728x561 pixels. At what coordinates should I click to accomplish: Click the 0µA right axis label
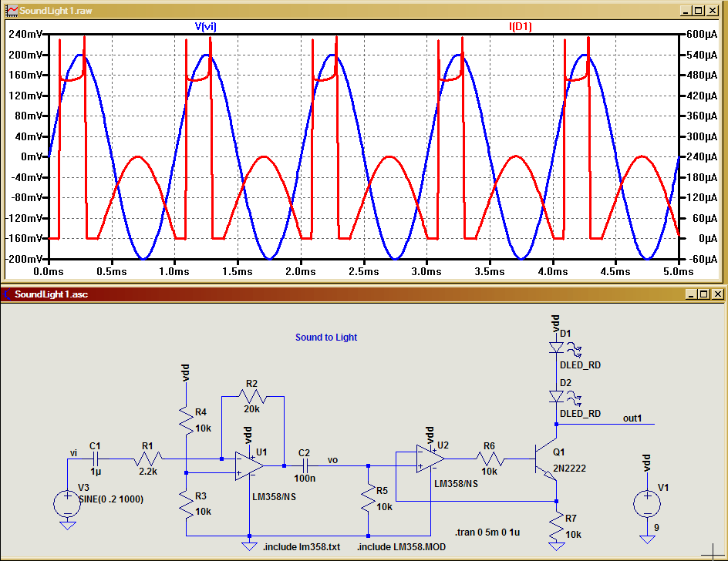point(708,239)
